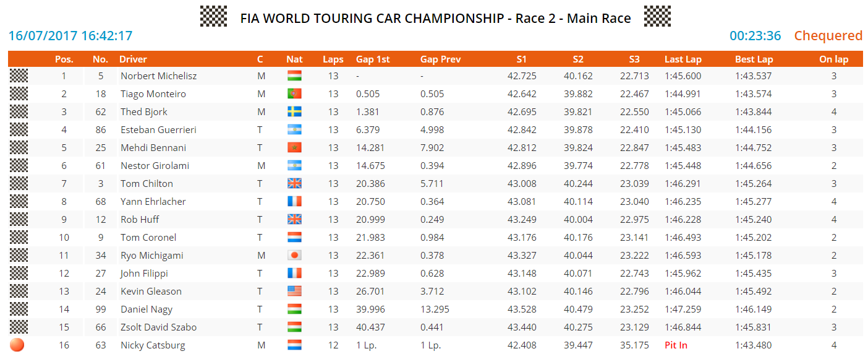Click the 00:23:36 race timer

[x=755, y=36]
